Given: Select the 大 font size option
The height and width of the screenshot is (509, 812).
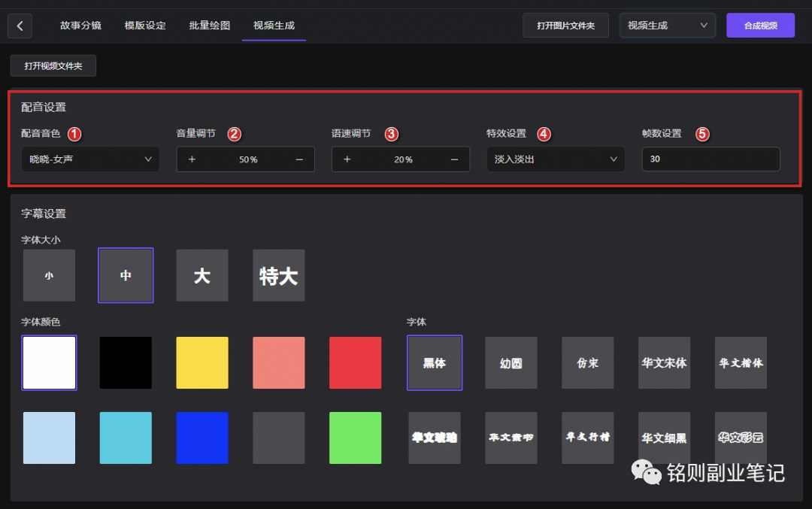Looking at the screenshot, I should pyautogui.click(x=201, y=275).
